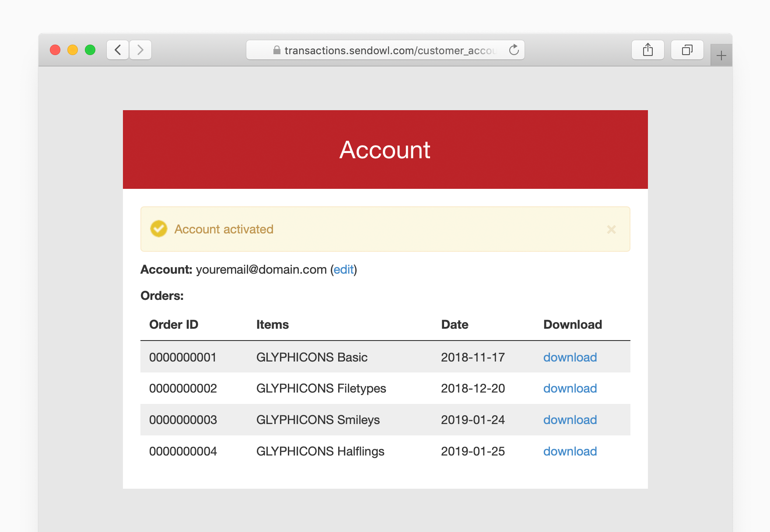Click the Orders: label
Viewport: 770px width, 532px height.
coord(162,296)
